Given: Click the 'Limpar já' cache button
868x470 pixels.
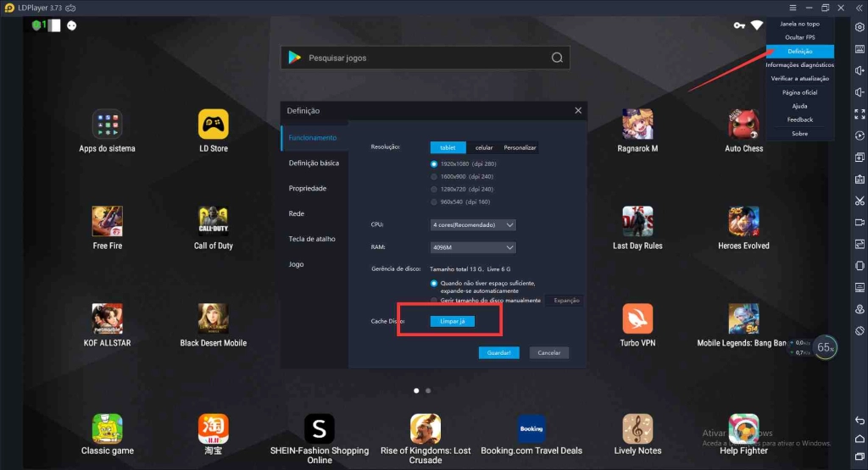Looking at the screenshot, I should [x=453, y=322].
